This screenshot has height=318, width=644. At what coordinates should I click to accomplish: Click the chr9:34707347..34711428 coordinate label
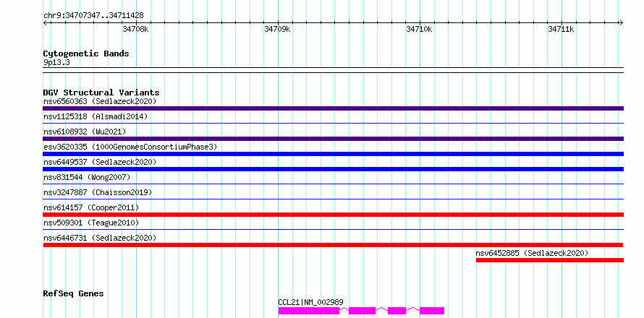point(93,16)
